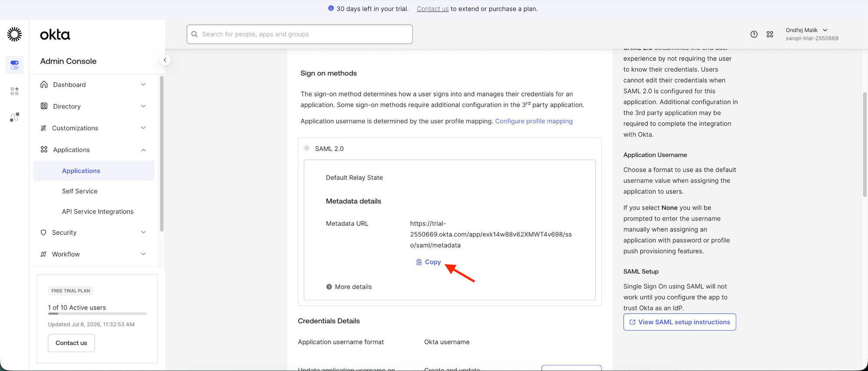The height and width of the screenshot is (371, 868).
Task: Expand the Customizations menu chevron
Action: [x=143, y=128]
